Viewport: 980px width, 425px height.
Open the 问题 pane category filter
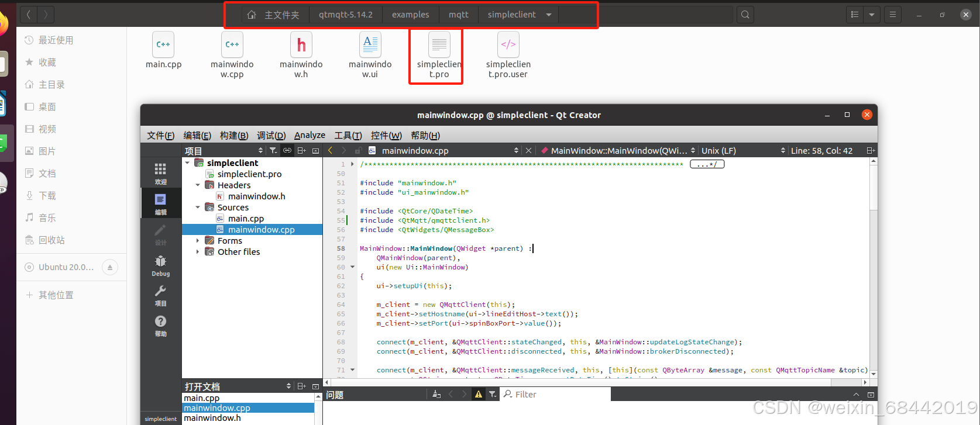coord(493,394)
